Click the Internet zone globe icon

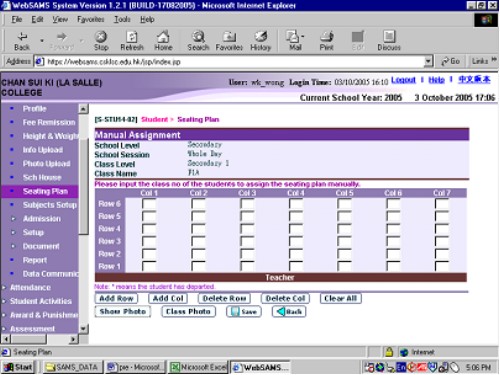coord(404,352)
